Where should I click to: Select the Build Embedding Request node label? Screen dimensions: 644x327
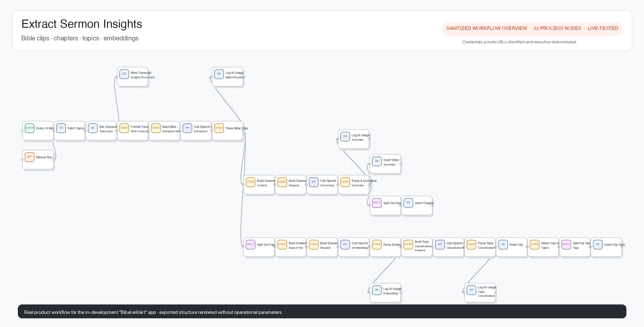click(329, 245)
